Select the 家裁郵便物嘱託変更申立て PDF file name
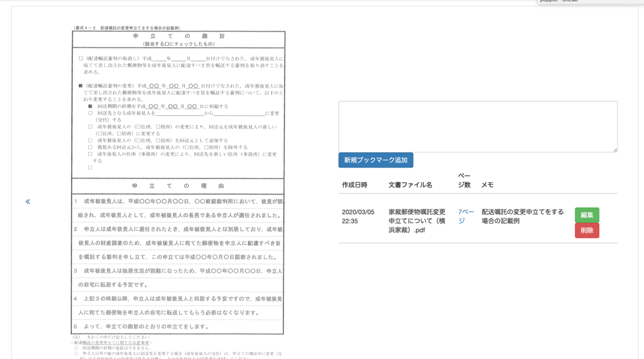This screenshot has width=644, height=359. 417,220
